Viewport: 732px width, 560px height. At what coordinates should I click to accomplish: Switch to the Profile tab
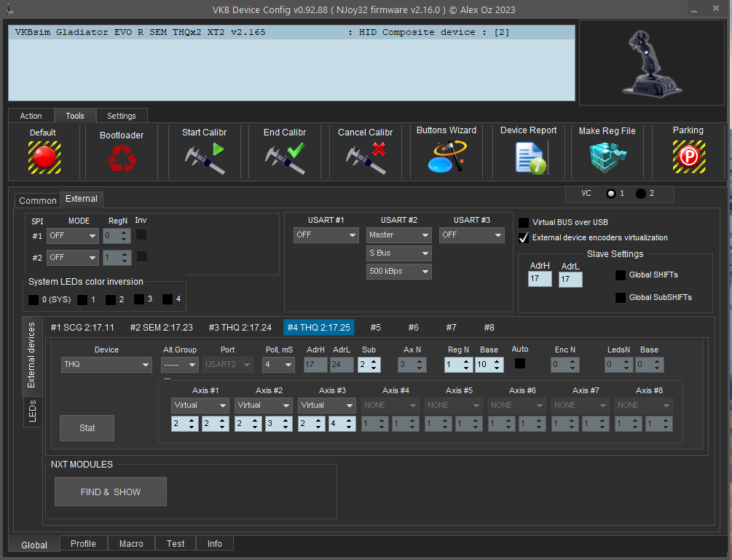[x=83, y=544]
